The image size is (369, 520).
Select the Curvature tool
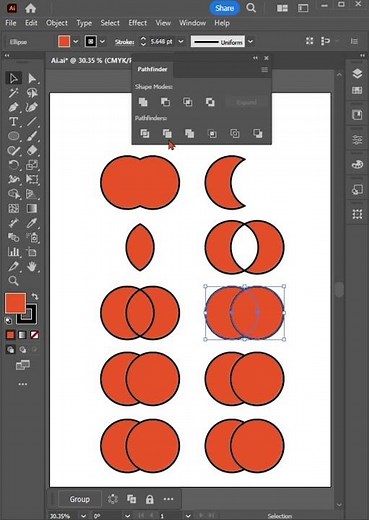click(x=32, y=107)
